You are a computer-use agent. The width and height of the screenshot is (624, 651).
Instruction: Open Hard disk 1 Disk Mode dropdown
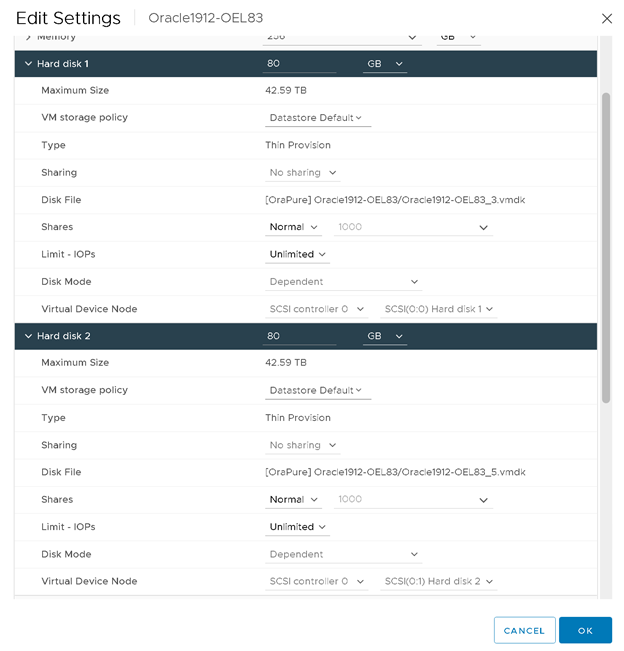pyautogui.click(x=344, y=282)
